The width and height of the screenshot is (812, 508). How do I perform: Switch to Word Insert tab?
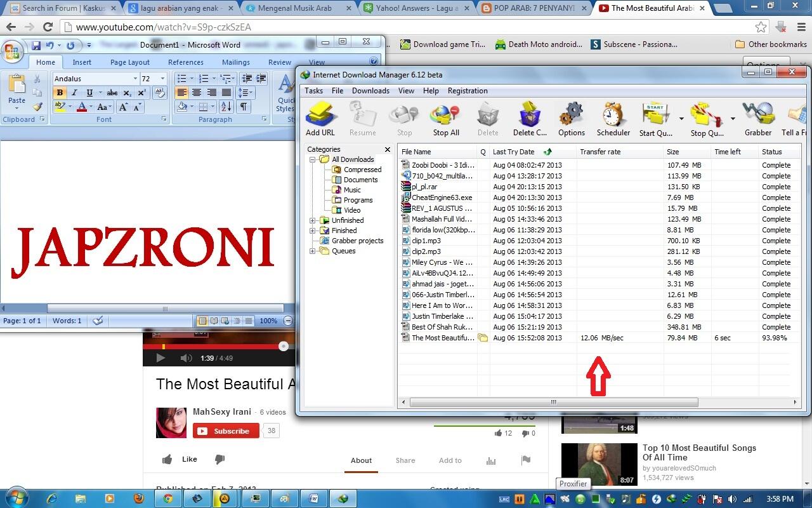pyautogui.click(x=82, y=62)
